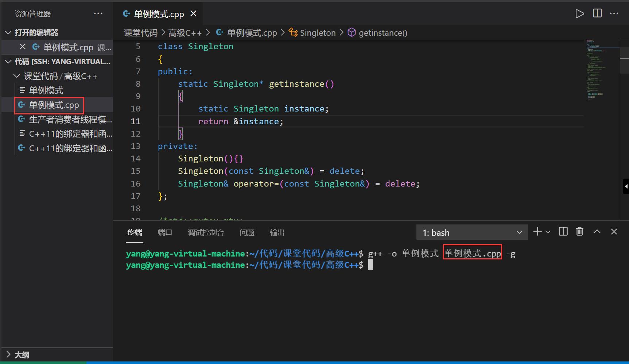The width and height of the screenshot is (629, 364).
Task: Click 高级C++ breadcrumb segment
Action: 185,33
